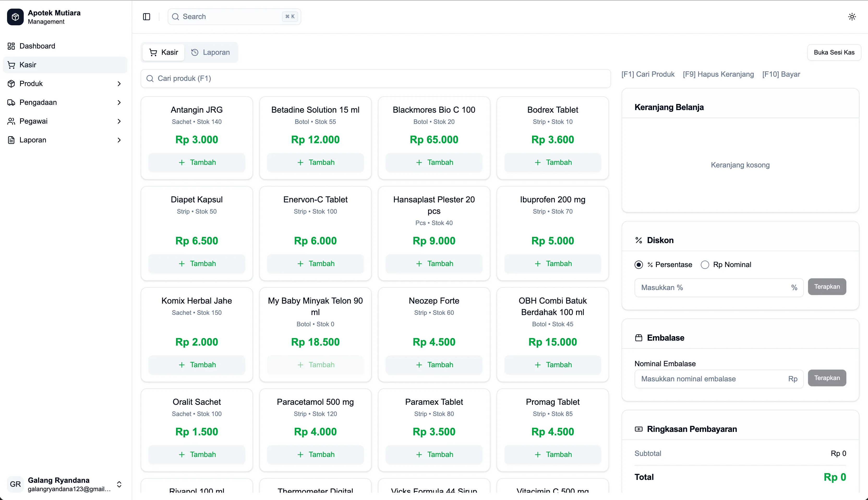The width and height of the screenshot is (868, 500).
Task: Click the plus icon on Paracetamol 500 mg
Action: point(300,455)
